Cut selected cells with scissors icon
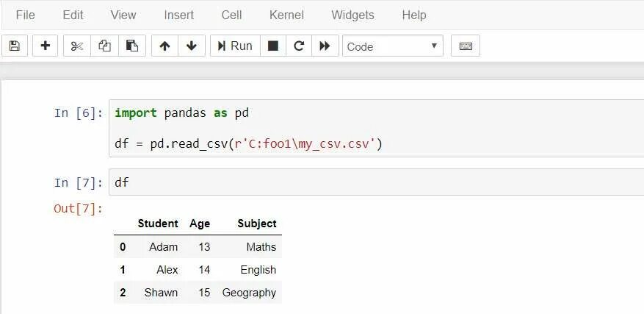The height and width of the screenshot is (314, 644). 77,46
